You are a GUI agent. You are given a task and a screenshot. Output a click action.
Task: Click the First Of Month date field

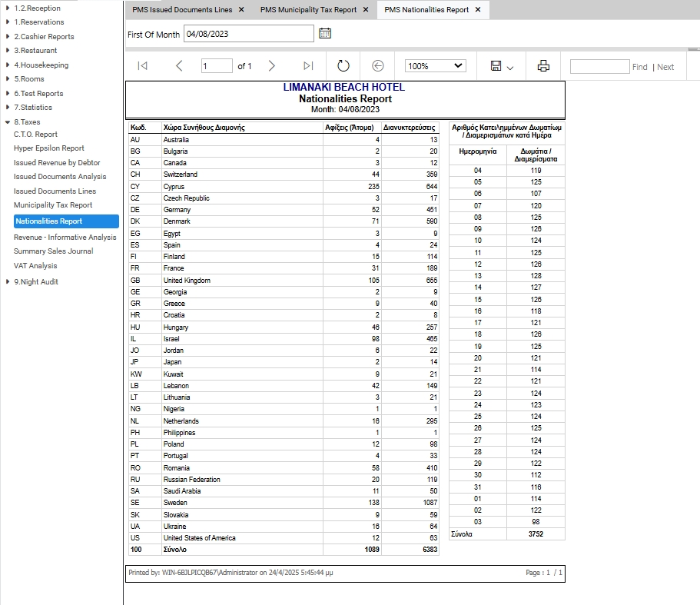tap(249, 34)
